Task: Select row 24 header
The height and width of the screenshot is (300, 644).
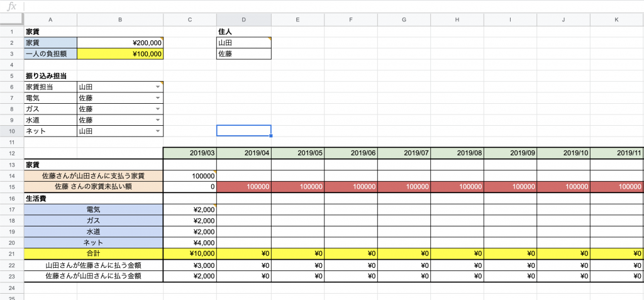Action: point(12,287)
